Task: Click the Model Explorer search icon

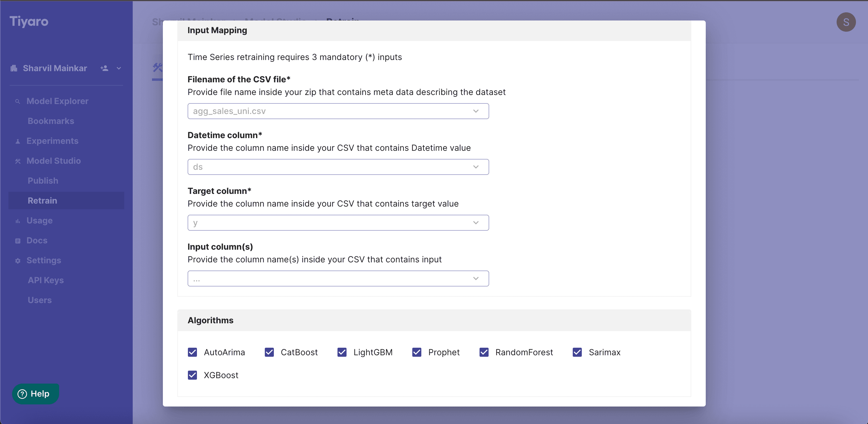Action: click(17, 101)
